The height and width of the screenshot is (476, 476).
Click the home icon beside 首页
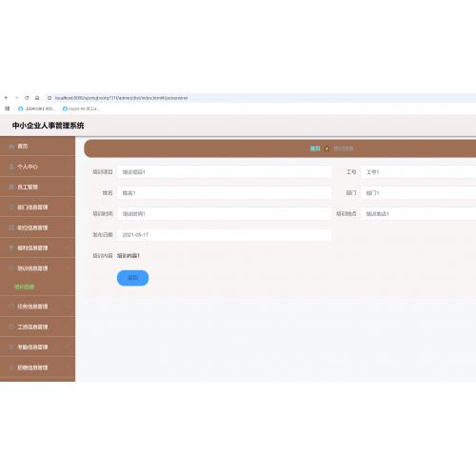[11, 147]
